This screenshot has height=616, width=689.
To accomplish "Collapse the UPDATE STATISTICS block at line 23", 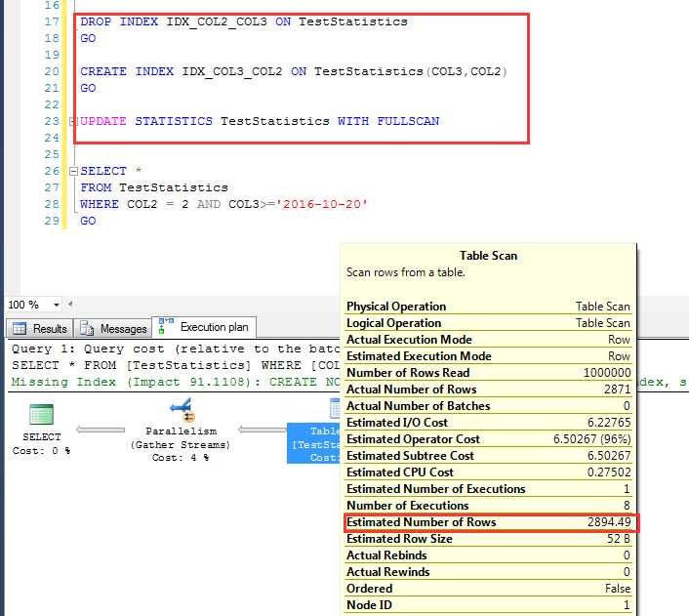I will pyautogui.click(x=73, y=122).
